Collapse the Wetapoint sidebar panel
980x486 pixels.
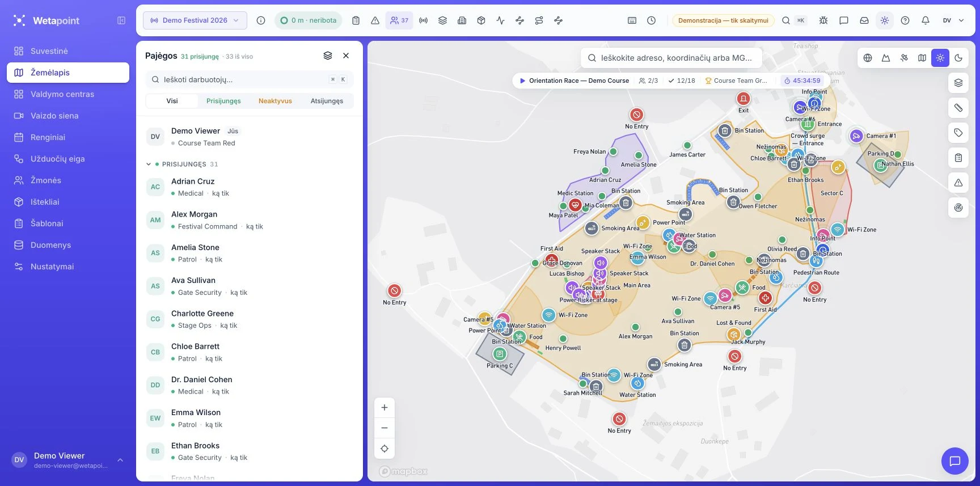coord(121,20)
